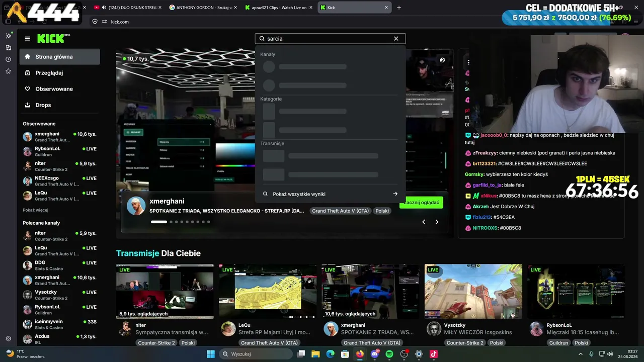Click the arrow beside 'Pokaż wszystkie wyniki'
This screenshot has height=362, width=644.
395,194
